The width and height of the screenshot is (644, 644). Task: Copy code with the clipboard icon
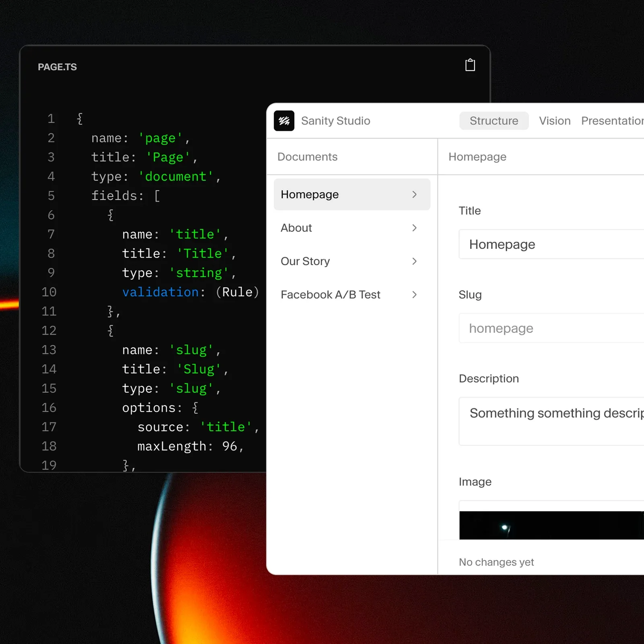470,65
